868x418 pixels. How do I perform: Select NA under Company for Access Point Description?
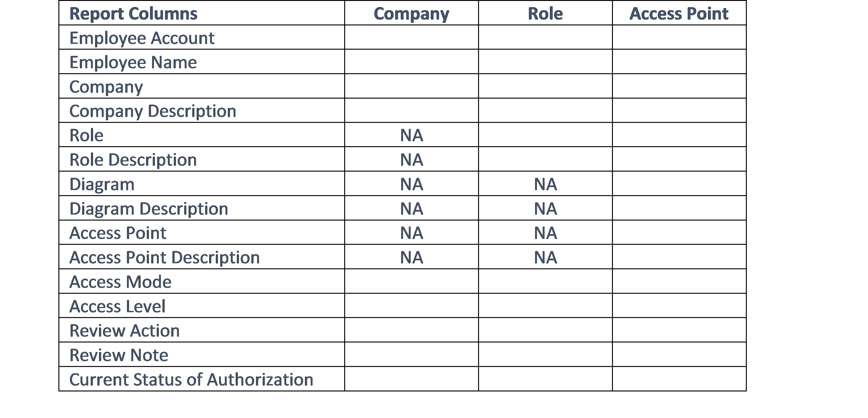click(x=411, y=257)
